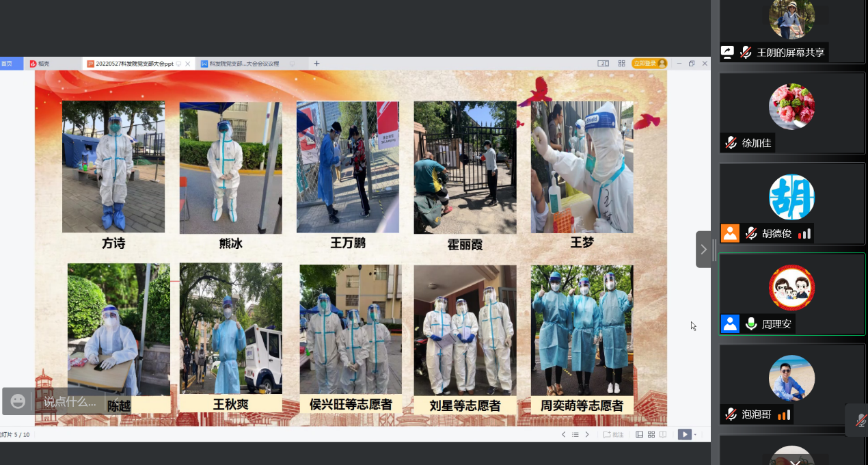Screen dimensions: 868x465
Task: Click the workspace grid icon near the login button
Action: point(622,63)
